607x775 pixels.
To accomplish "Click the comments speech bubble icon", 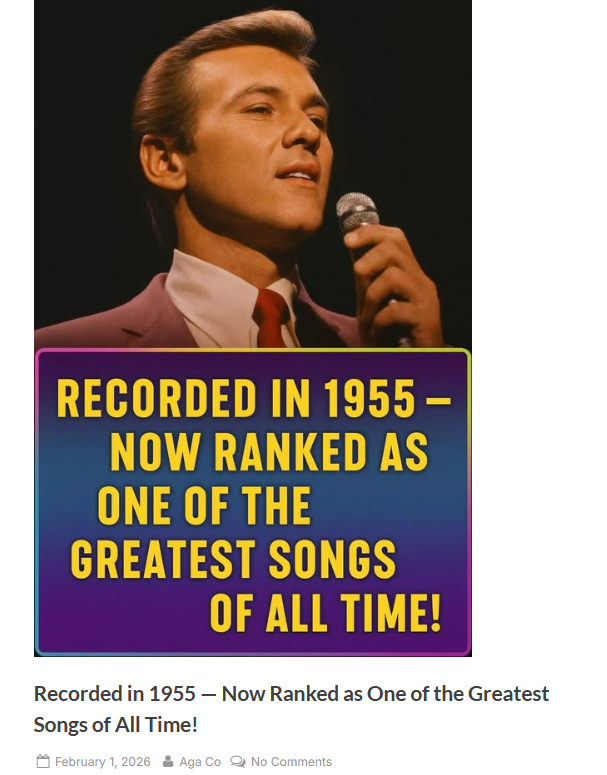I will (237, 762).
